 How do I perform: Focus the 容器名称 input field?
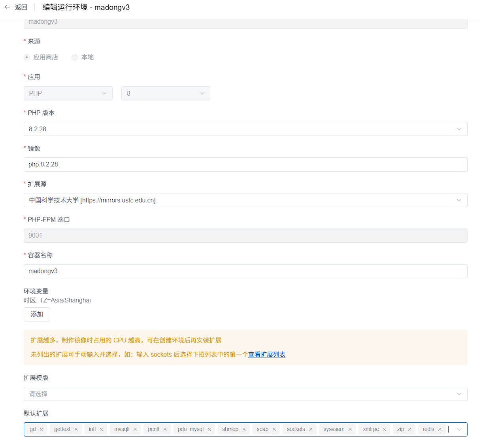(245, 271)
